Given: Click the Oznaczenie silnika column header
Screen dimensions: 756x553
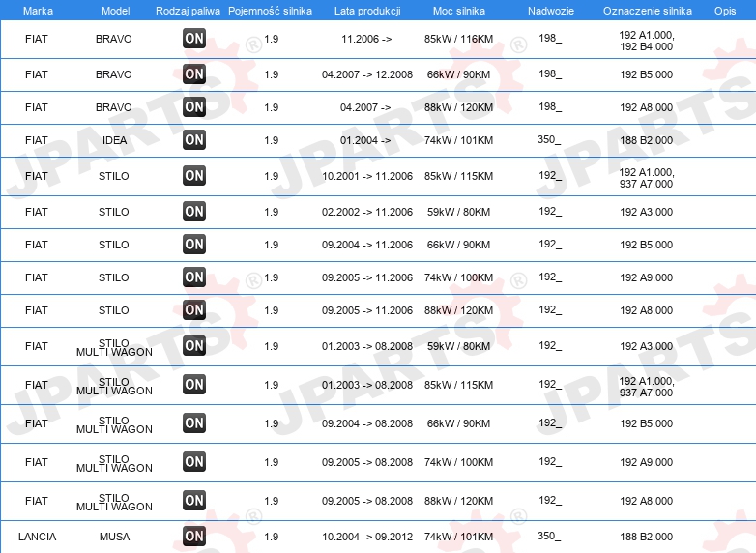Looking at the screenshot, I should pos(648,11).
